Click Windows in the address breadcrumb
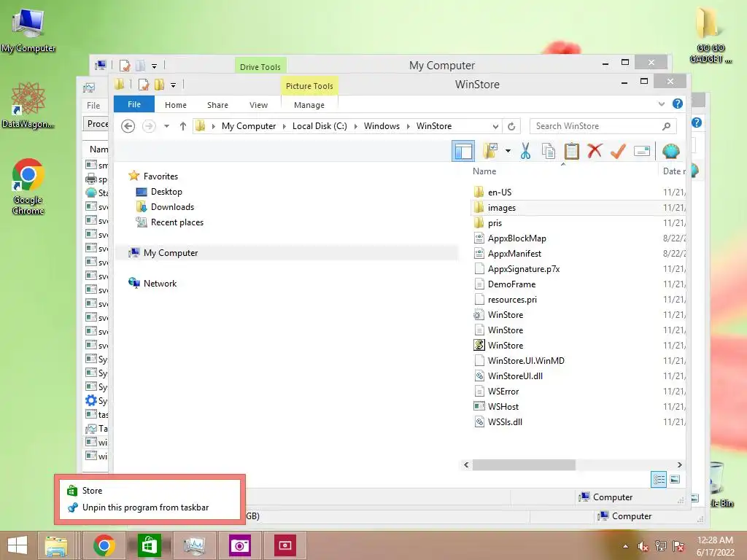This screenshot has height=560, width=747. click(x=382, y=126)
